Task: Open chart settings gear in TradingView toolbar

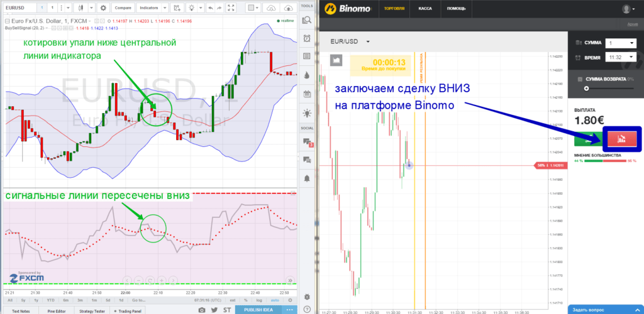Action: (103, 9)
